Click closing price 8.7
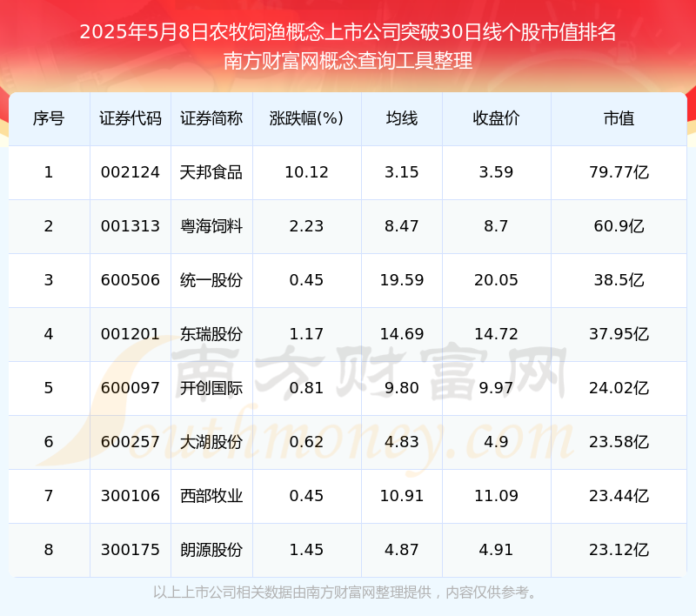Image resolution: width=696 pixels, height=616 pixels. click(496, 226)
